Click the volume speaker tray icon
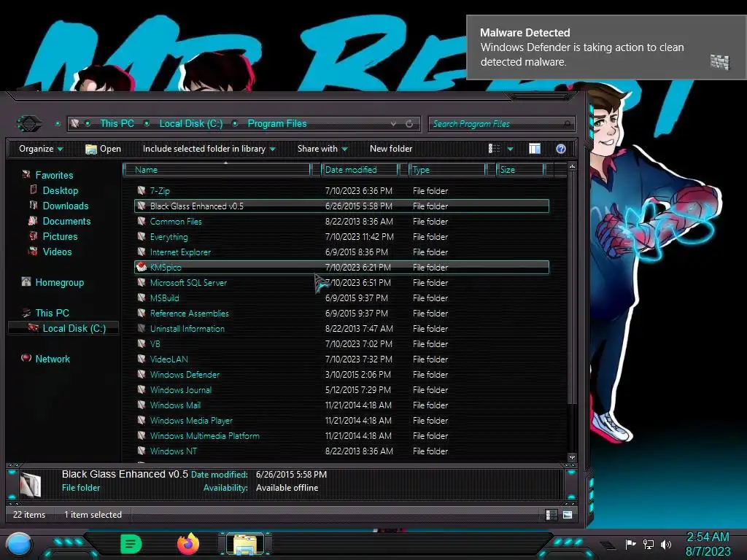Viewport: 747px width, 560px height. [x=666, y=544]
